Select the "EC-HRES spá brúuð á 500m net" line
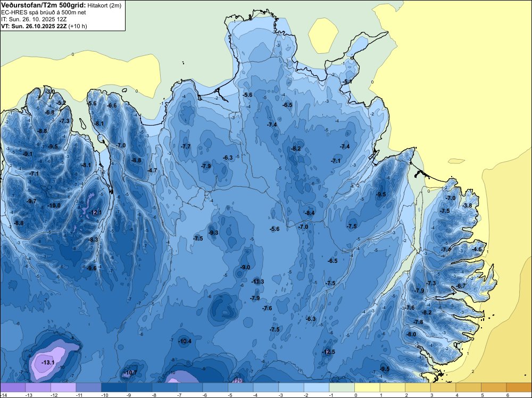The image size is (532, 398). [x=44, y=13]
